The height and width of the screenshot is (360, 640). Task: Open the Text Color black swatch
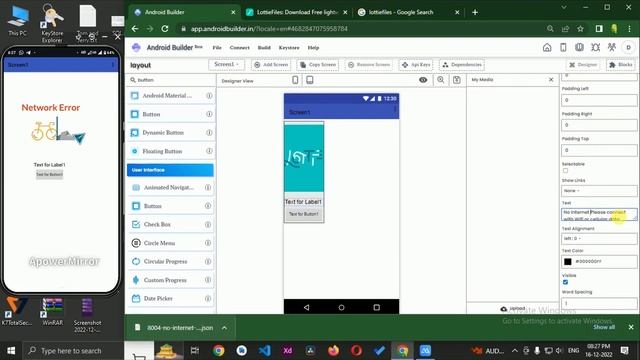568,261
